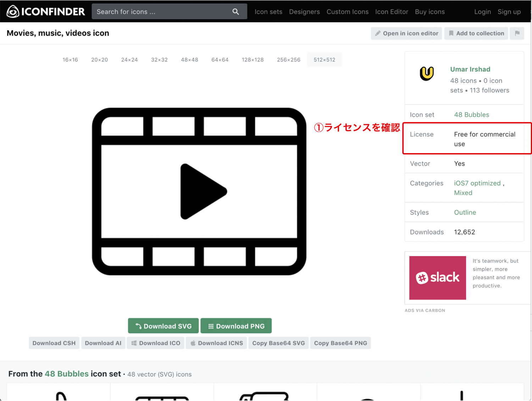Download the icon as PNG
The height and width of the screenshot is (401, 532).
pos(236,326)
